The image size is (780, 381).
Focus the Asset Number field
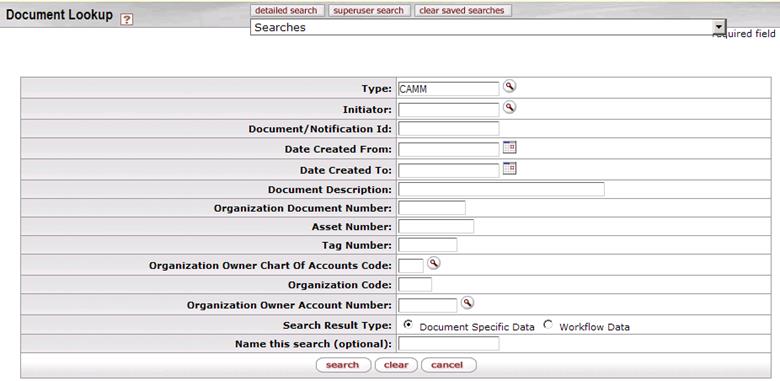(436, 226)
